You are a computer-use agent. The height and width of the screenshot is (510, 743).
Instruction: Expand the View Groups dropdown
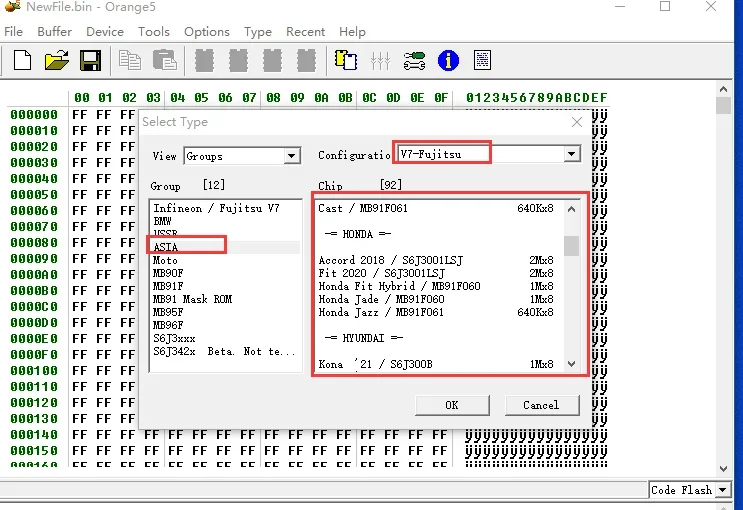(291, 156)
